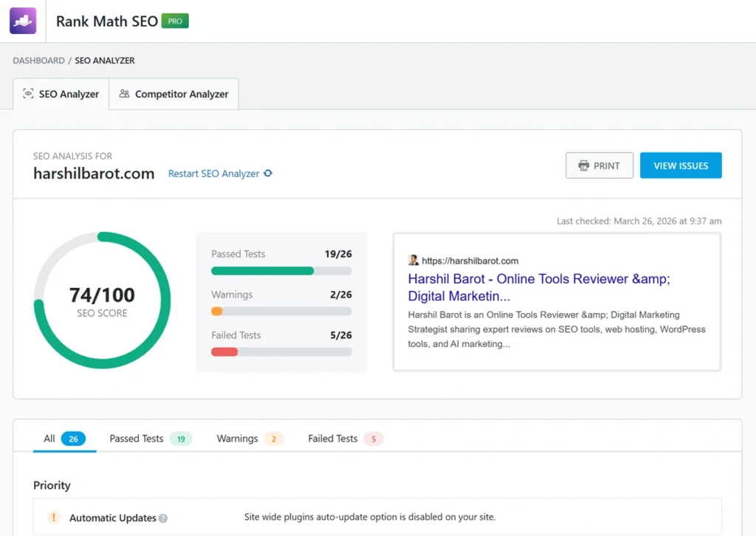Click the site favicon in the search snippet preview
This screenshot has height=536, width=756.
click(413, 260)
